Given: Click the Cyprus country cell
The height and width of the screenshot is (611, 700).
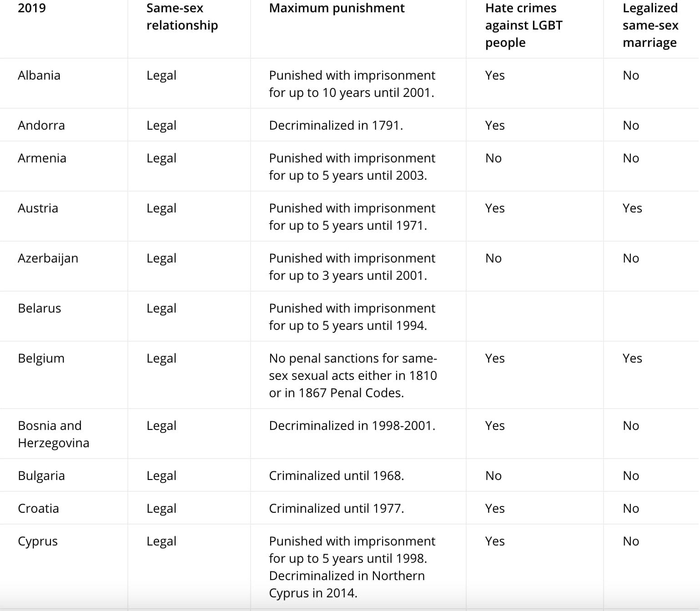Looking at the screenshot, I should click(38, 541).
